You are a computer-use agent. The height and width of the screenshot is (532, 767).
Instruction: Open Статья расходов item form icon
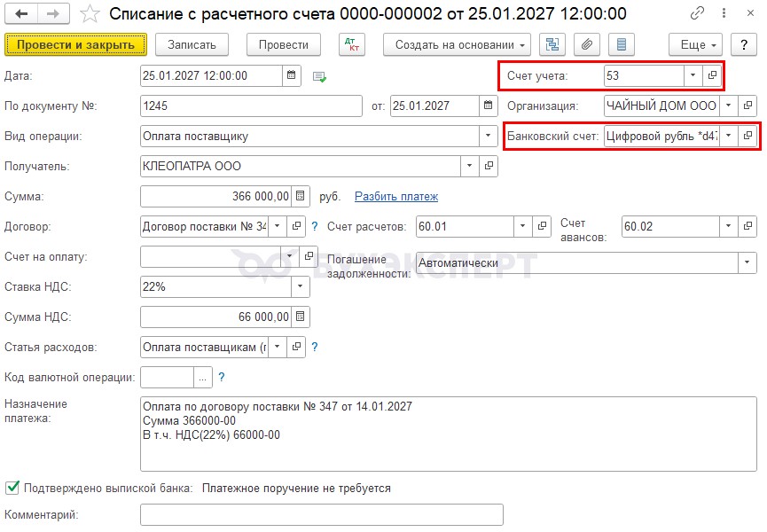pos(296,347)
